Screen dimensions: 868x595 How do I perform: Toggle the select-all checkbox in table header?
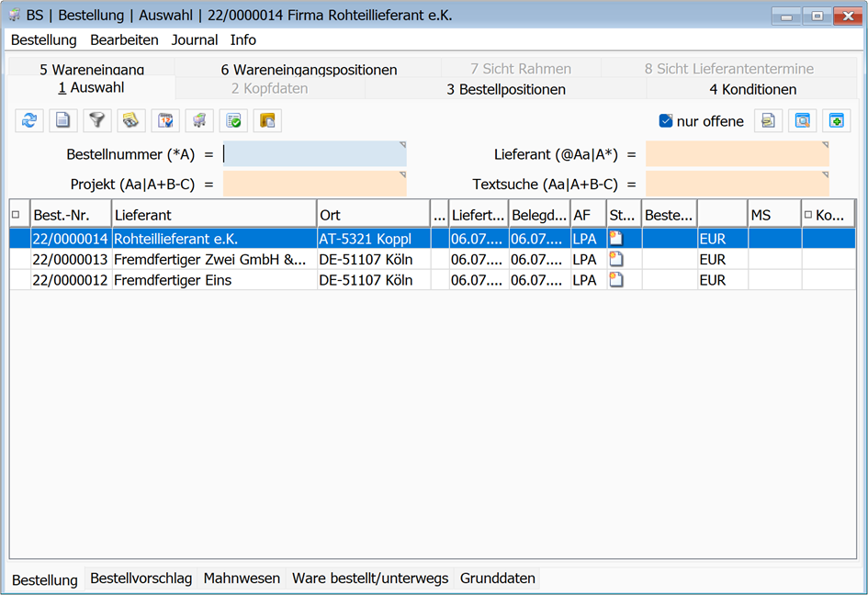pos(16,215)
